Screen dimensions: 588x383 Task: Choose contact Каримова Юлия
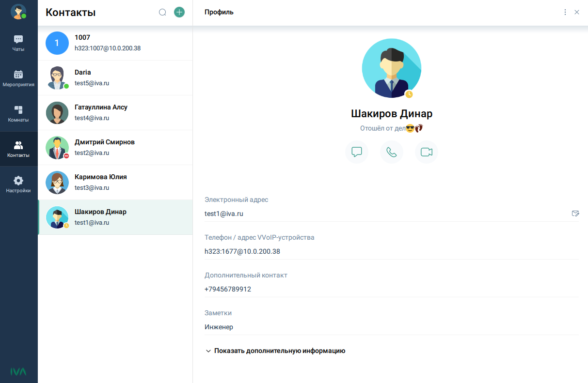tap(115, 182)
